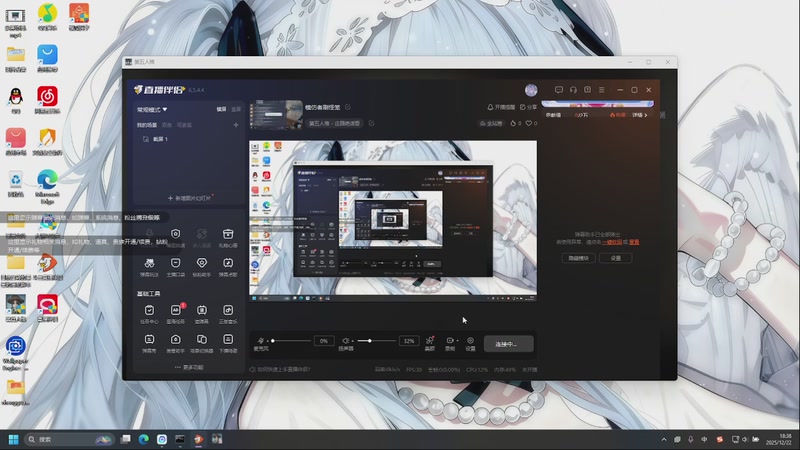Open the user avatar profile
The height and width of the screenshot is (450, 800).
click(x=531, y=90)
